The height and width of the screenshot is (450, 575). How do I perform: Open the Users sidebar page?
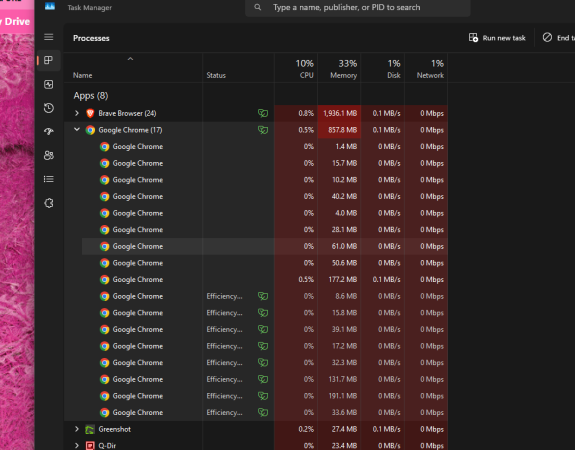tap(49, 155)
